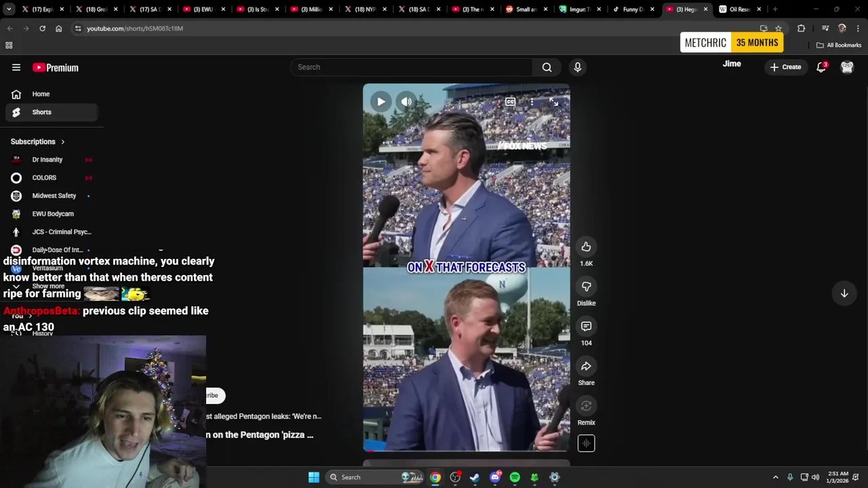Switch to the Oil Rese... browser tab
Image resolution: width=868 pixels, height=488 pixels.
pos(741,9)
